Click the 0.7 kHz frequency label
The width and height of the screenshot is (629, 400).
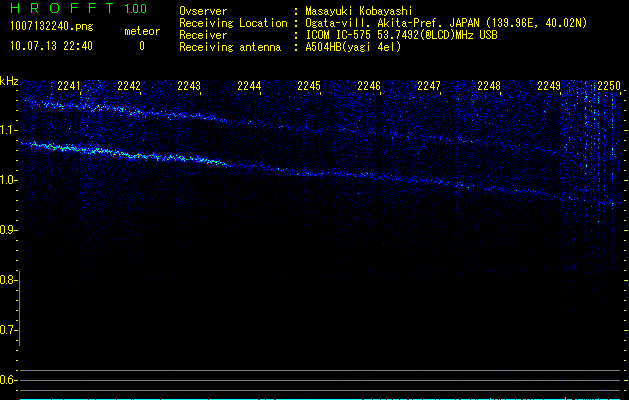point(9,329)
